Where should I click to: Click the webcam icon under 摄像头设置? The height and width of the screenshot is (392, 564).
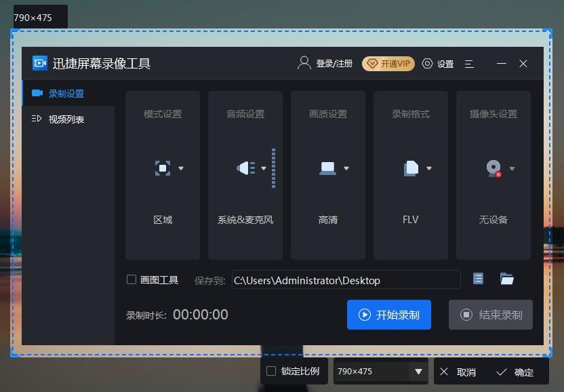click(494, 168)
